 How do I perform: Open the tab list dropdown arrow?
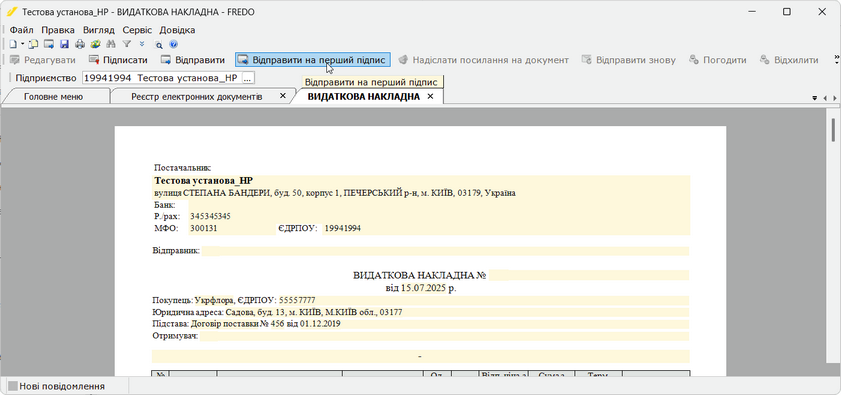pyautogui.click(x=815, y=98)
